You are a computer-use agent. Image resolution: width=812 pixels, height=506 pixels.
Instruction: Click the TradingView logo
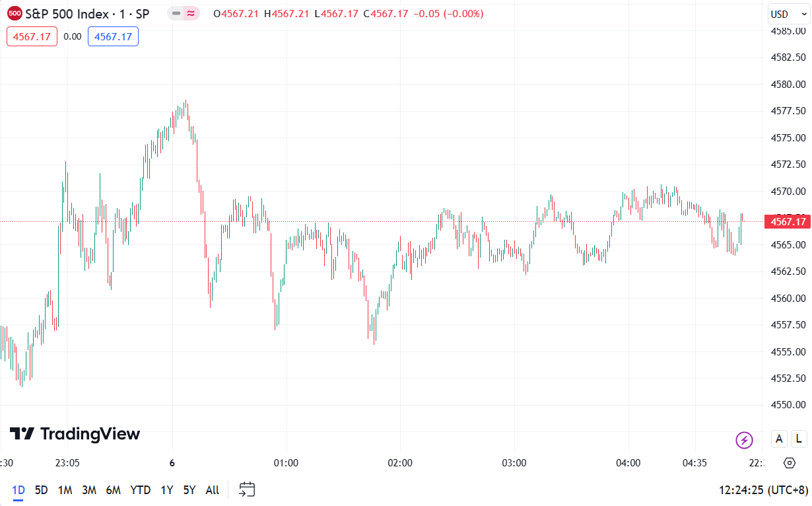[x=75, y=434]
